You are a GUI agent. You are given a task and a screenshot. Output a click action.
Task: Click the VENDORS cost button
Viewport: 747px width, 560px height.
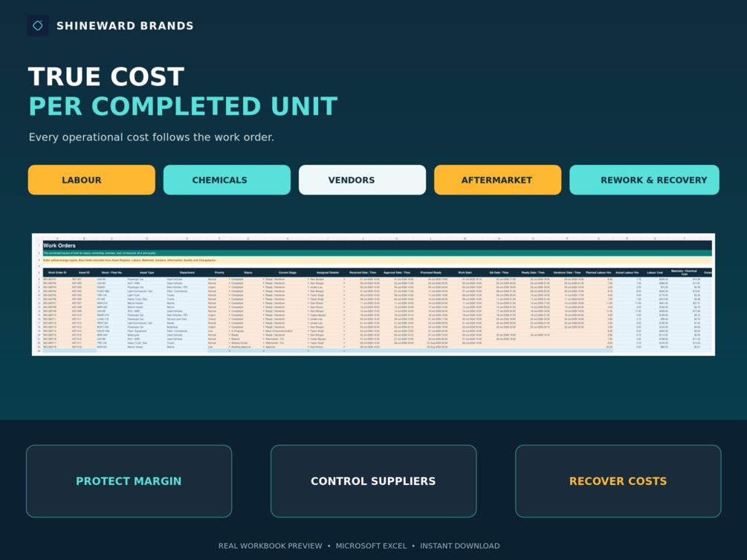pyautogui.click(x=362, y=180)
